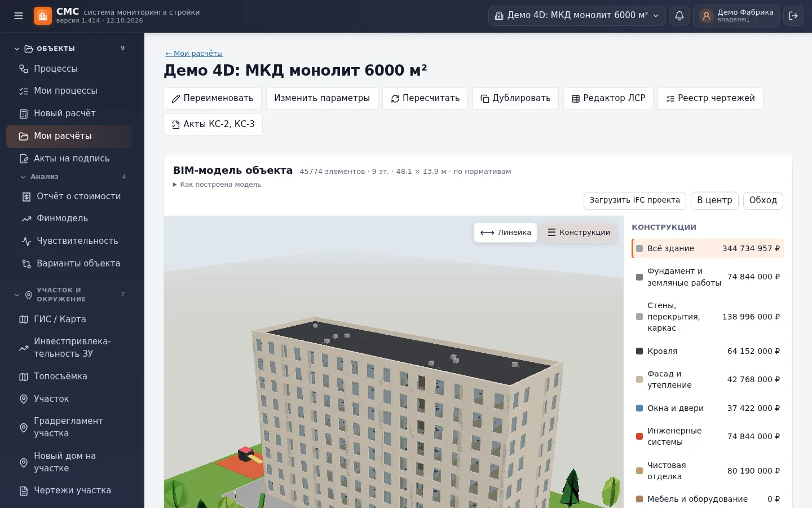This screenshot has width=812, height=508.
Task: Click the Окна и двери blue swatch
Action: coord(639,408)
